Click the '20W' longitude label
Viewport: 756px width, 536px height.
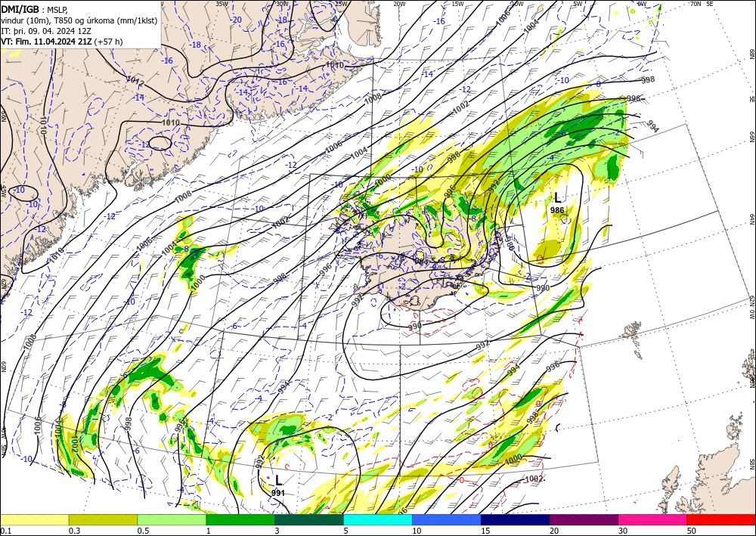tap(399, 3)
